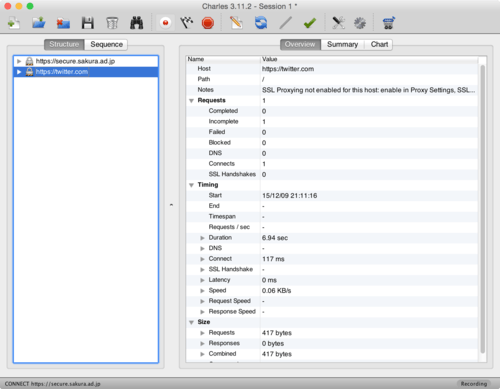Click the yellow macOS minimize window button
Screen dimensions: 500x389
point(19,6)
